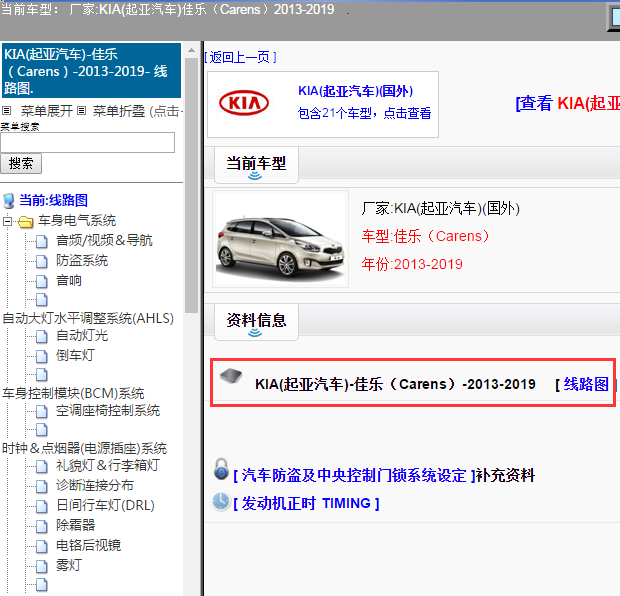Click 菜单展开 text
Viewport: 620px width, 596px height.
click(47, 111)
